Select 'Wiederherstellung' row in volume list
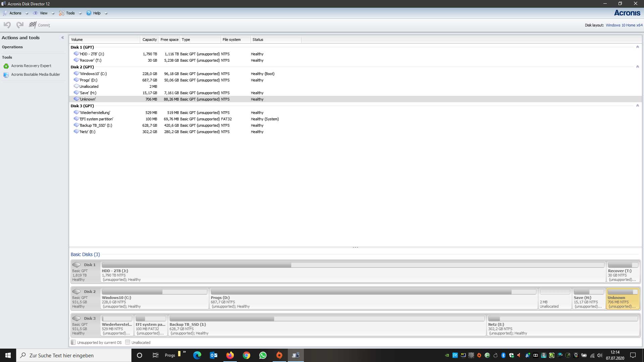Screen dimensions: 644x362 click(x=356, y=113)
